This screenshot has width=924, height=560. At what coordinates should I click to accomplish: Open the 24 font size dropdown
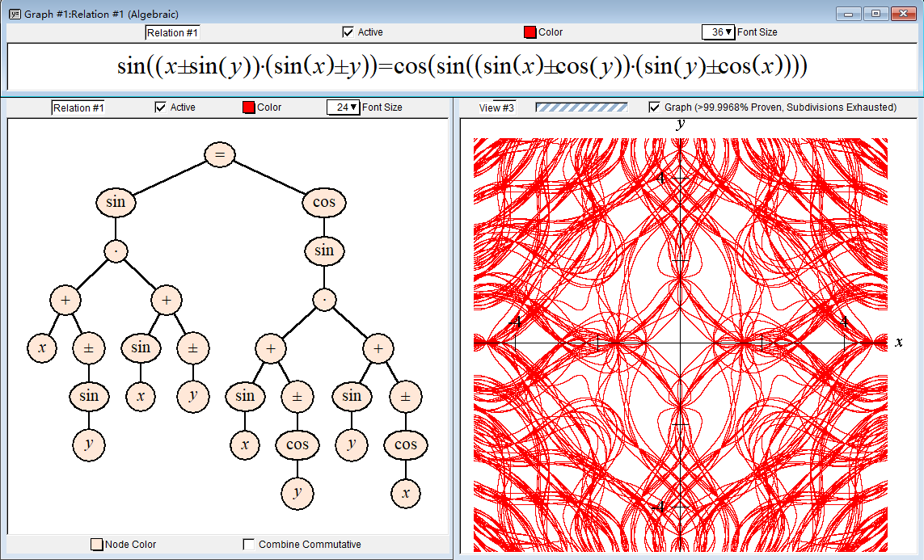click(344, 107)
